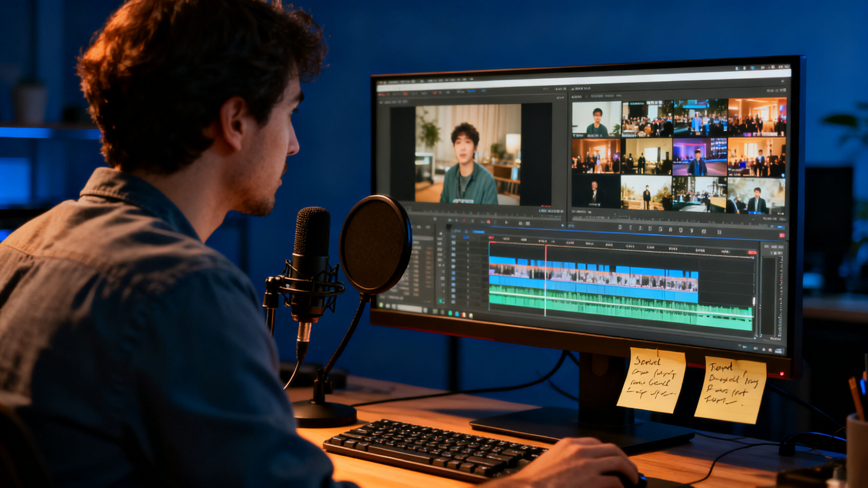The height and width of the screenshot is (488, 868).
Task: Select the nearly black thumbnail of a suited man
Action: (x=596, y=191)
